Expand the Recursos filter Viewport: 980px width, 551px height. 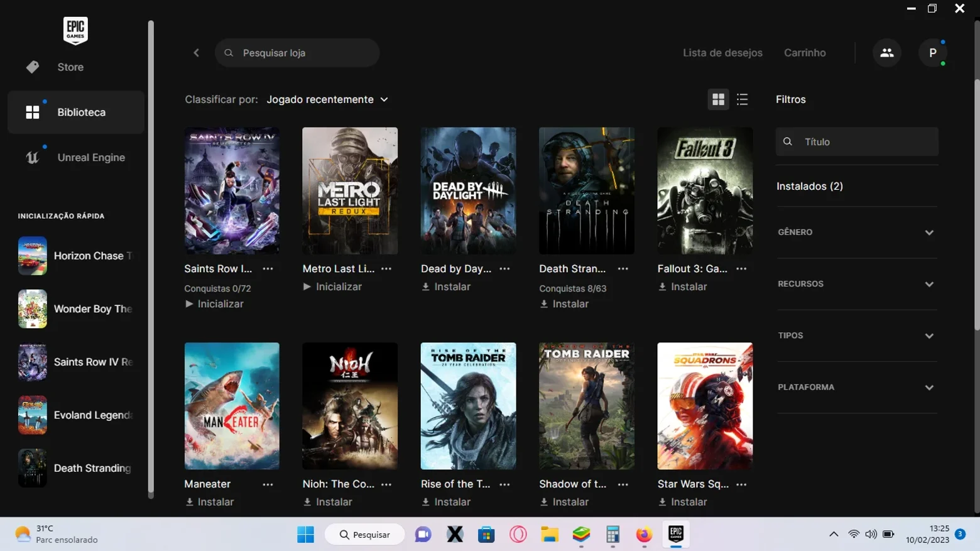[856, 284]
